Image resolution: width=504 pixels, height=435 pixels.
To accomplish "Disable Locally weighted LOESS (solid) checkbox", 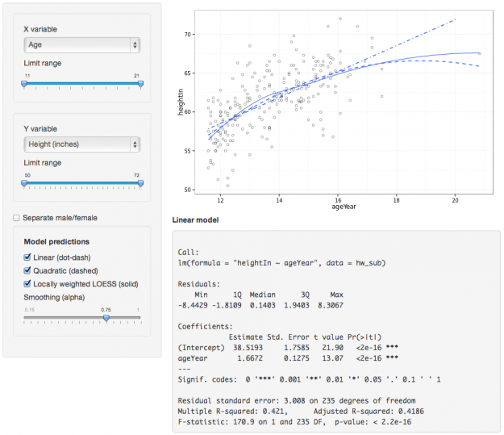I will [x=27, y=284].
